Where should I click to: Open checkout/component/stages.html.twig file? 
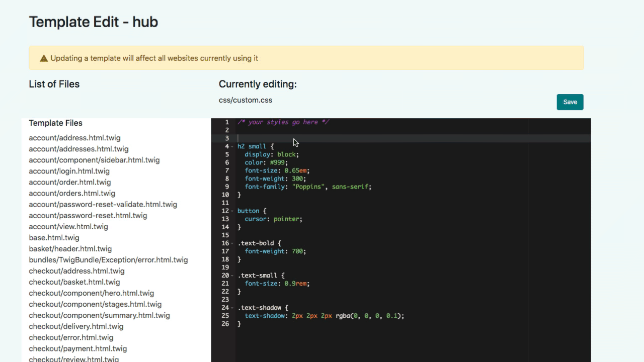[x=95, y=304]
